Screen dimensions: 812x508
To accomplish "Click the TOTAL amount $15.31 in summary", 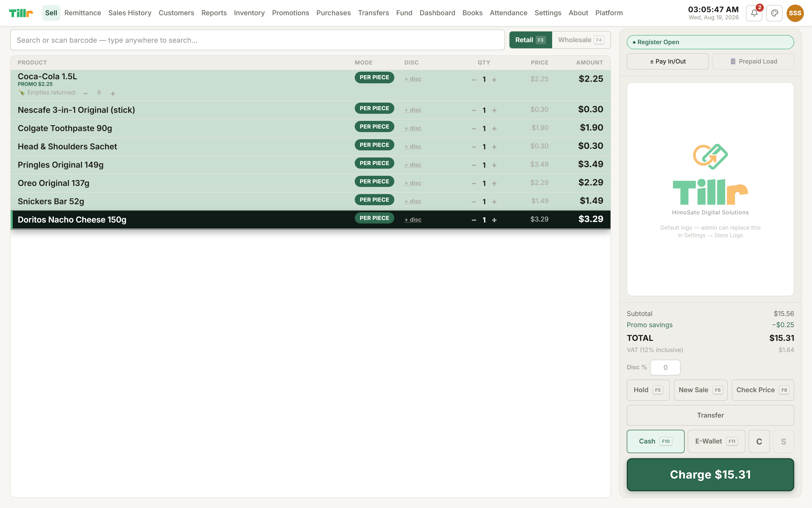I will pyautogui.click(x=782, y=338).
